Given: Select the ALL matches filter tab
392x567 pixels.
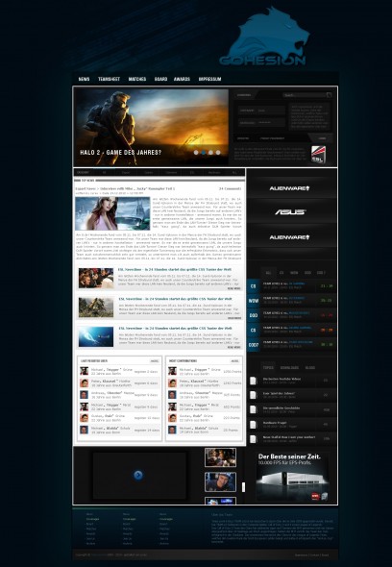Looking at the screenshot, I should [268, 273].
